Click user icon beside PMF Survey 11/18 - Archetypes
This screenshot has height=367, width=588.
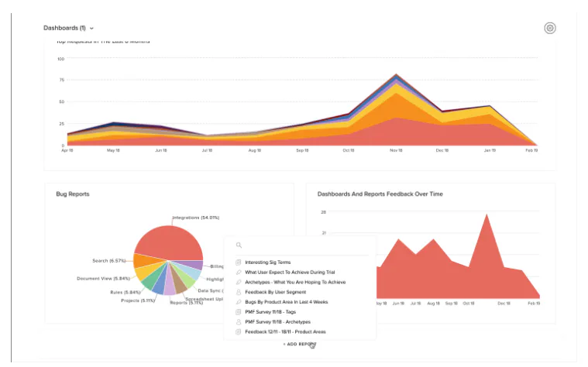(x=238, y=321)
